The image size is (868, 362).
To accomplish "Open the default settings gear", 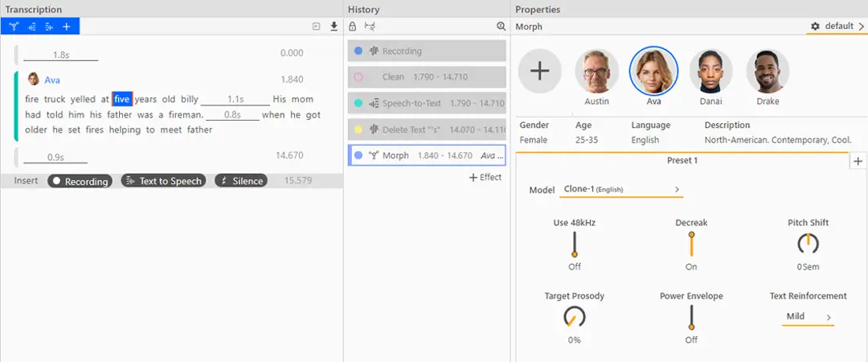I will click(815, 27).
